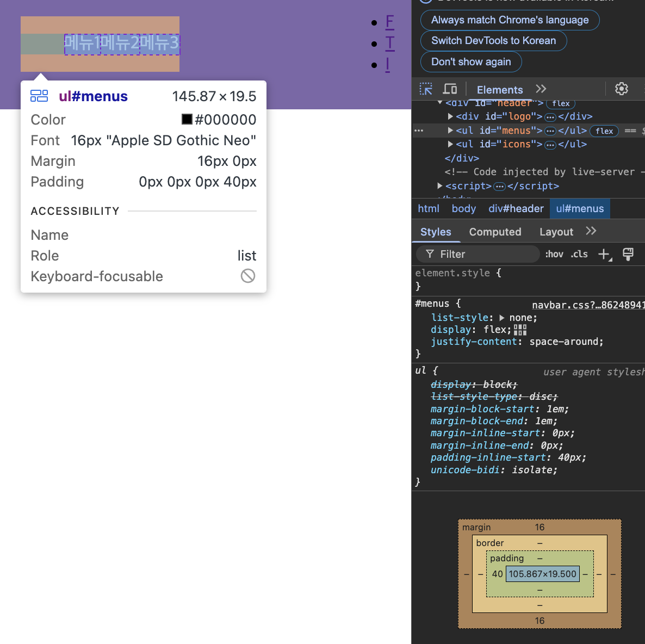
Task: Expand the list-style shorthand triangle
Action: click(502, 318)
